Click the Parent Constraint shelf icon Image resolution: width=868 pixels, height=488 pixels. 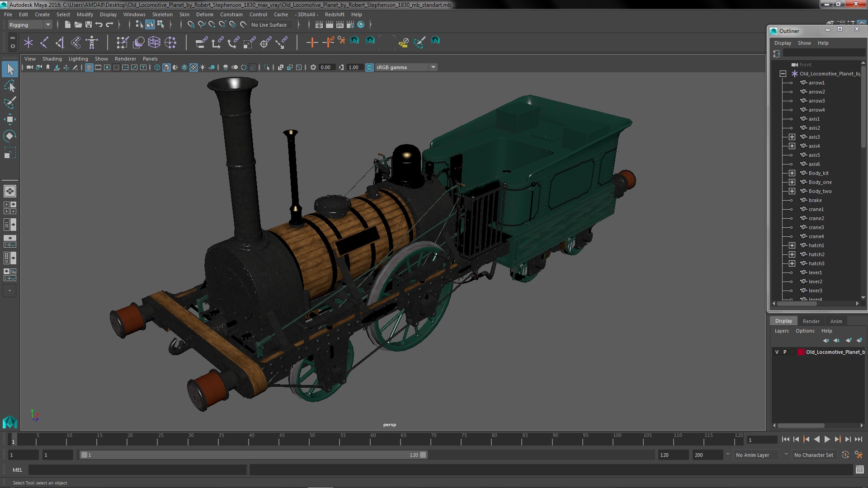(201, 42)
